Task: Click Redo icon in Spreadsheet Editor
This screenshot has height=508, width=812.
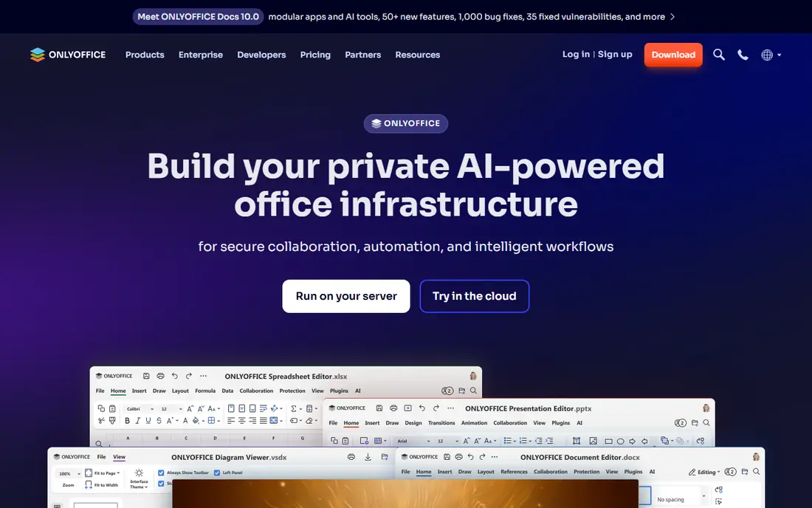Action: coord(188,376)
